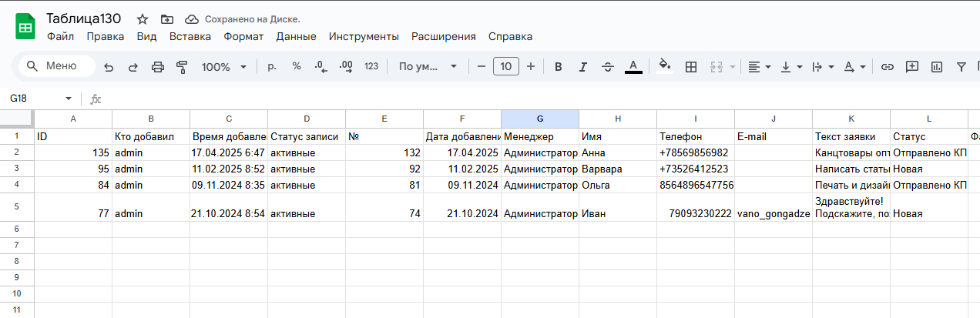Toggle strikethrough formatting
The height and width of the screenshot is (318, 980).
[608, 67]
